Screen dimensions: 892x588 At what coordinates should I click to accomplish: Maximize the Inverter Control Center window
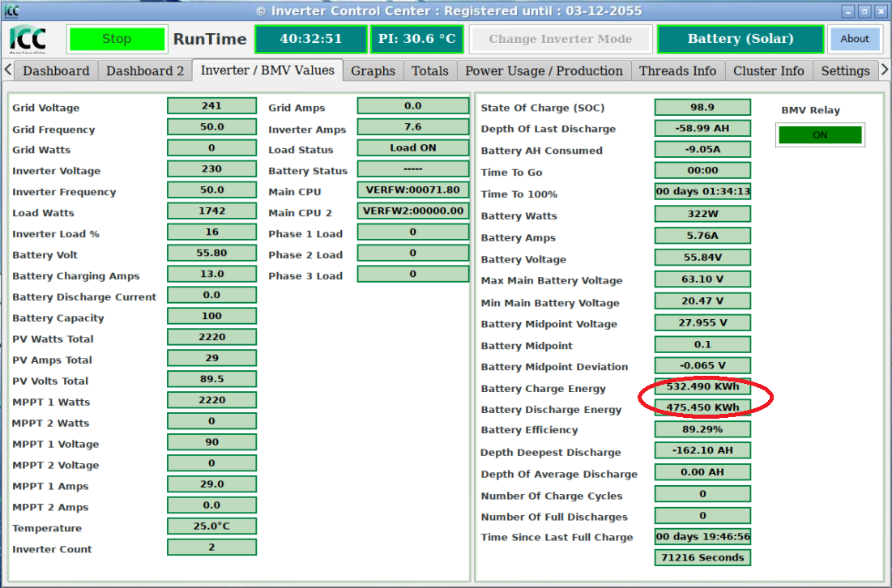click(x=864, y=11)
